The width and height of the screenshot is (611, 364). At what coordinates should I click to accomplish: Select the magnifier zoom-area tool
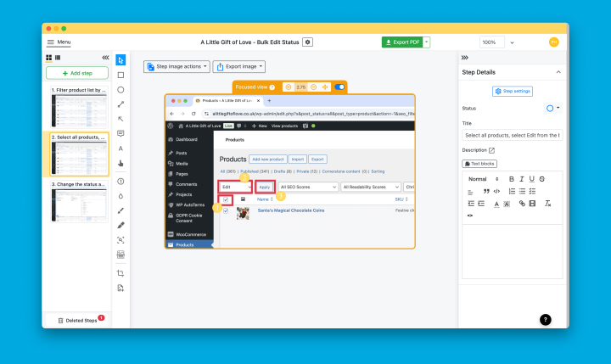pos(121,240)
